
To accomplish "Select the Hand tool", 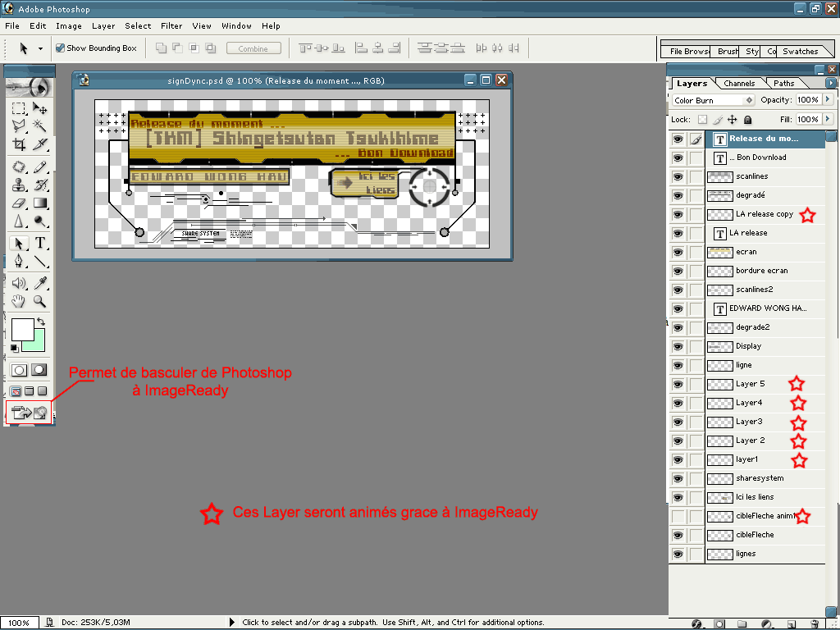I will [19, 301].
